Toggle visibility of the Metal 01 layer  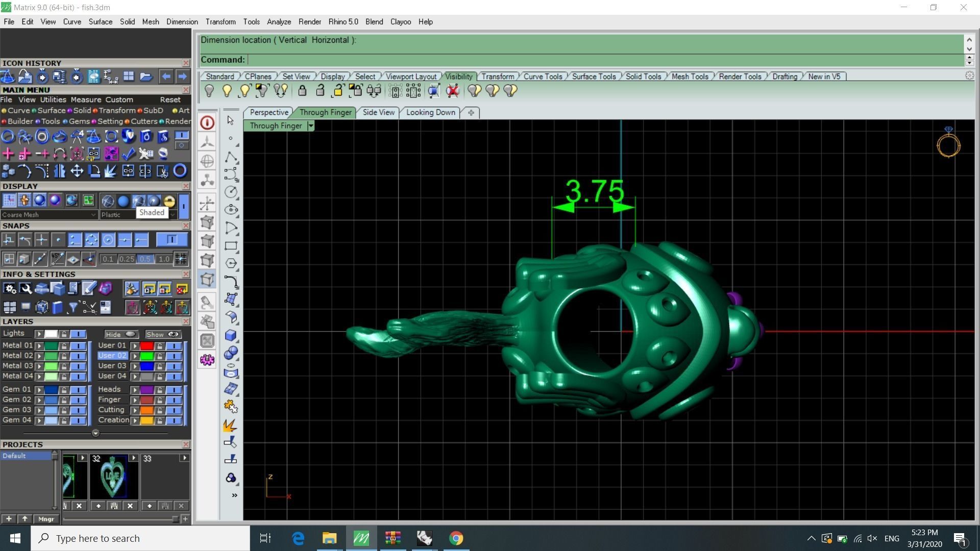[78, 346]
